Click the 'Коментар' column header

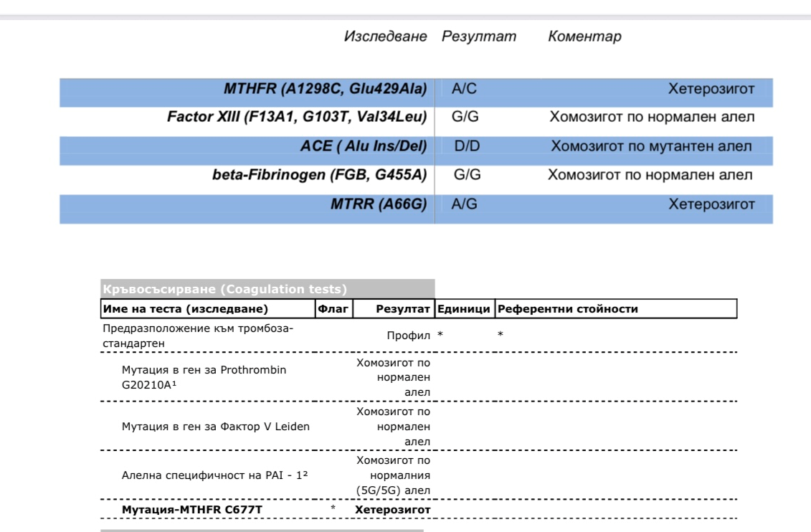(584, 37)
